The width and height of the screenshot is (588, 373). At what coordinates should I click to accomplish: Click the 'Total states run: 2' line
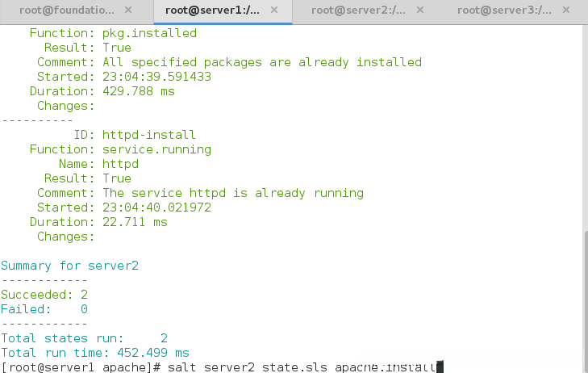coord(84,338)
